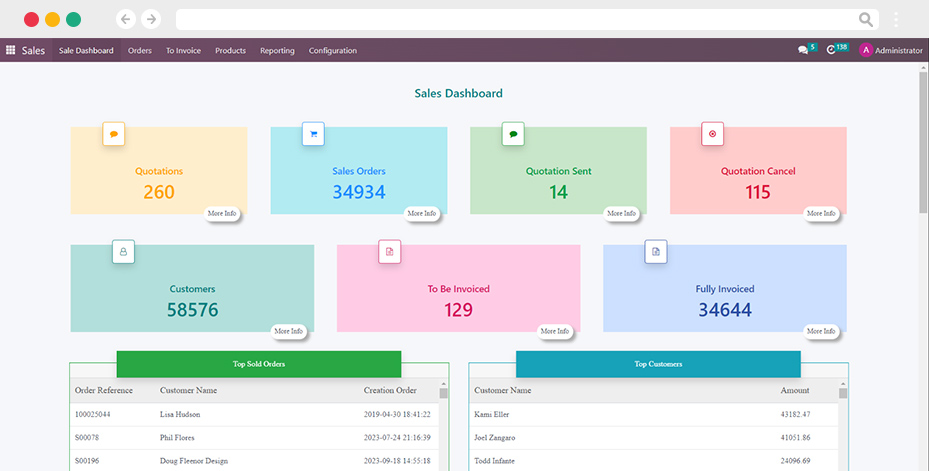Click the Order Reference column header
The height and width of the screenshot is (471, 929).
click(104, 390)
